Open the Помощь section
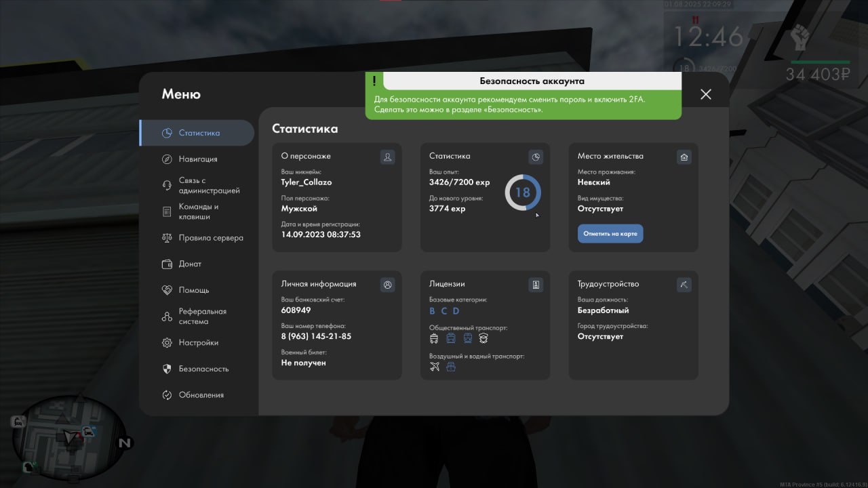 tap(197, 290)
